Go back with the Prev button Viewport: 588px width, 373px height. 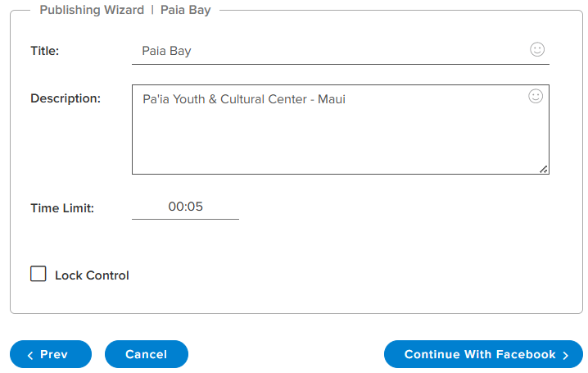[51, 354]
